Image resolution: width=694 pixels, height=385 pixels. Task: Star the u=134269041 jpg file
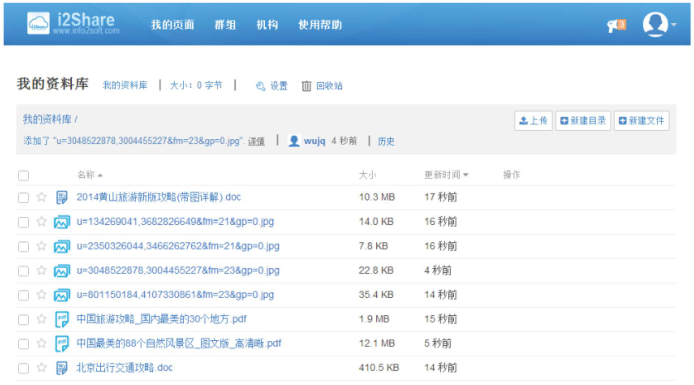pos(42,221)
